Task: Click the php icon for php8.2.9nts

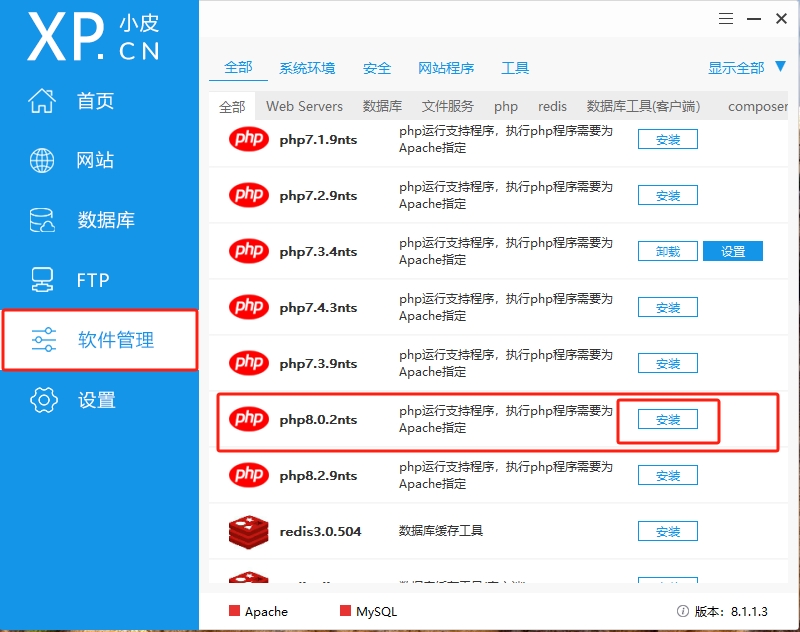Action: pyautogui.click(x=248, y=475)
